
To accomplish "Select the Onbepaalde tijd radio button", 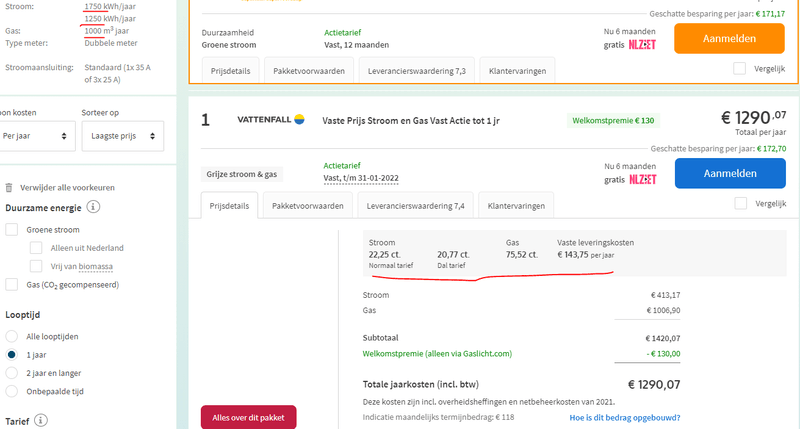I will [11, 392].
